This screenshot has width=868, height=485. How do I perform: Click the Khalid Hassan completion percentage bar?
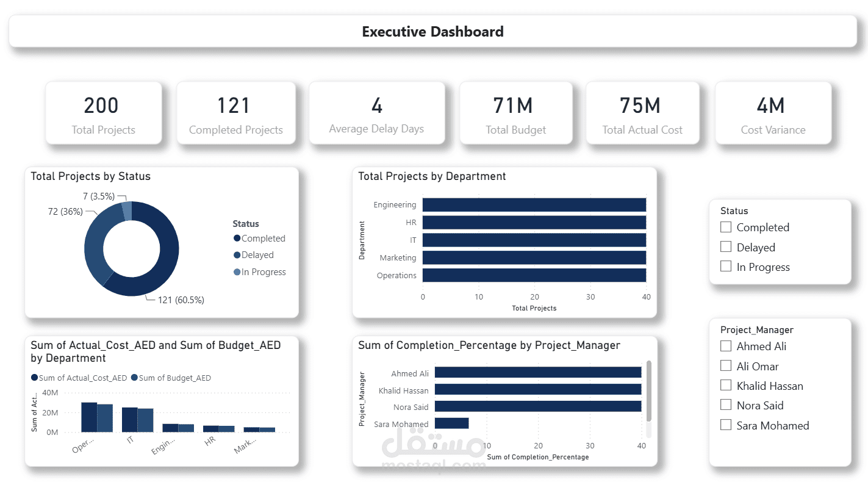pos(537,390)
